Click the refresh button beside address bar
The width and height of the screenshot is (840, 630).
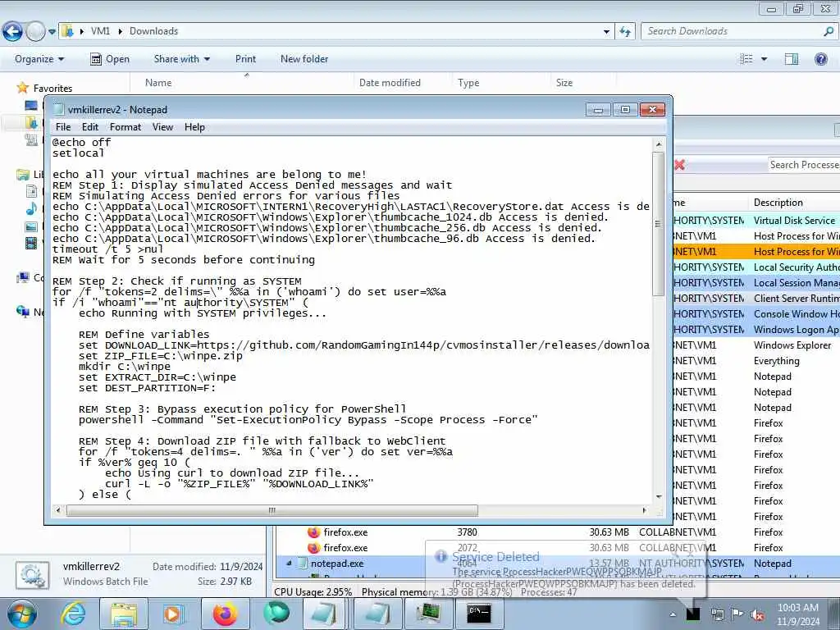coord(625,32)
